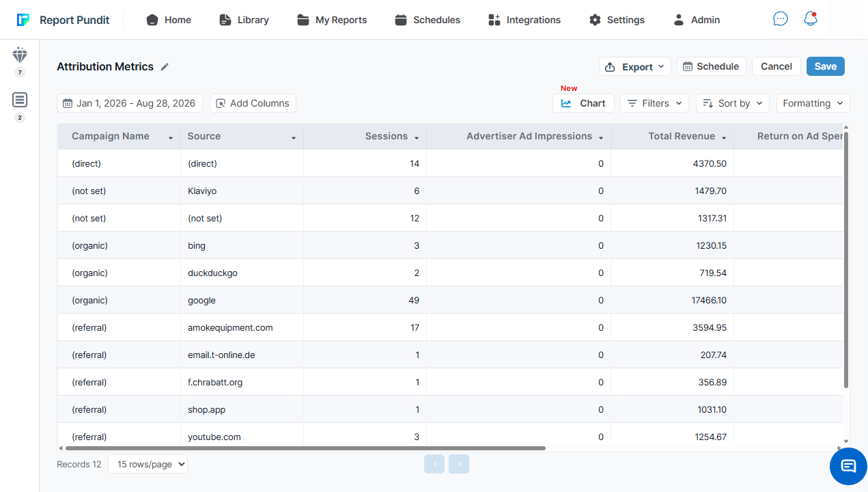Click the horizontal table scrollbar
This screenshot has height=492, width=868.
(x=305, y=448)
